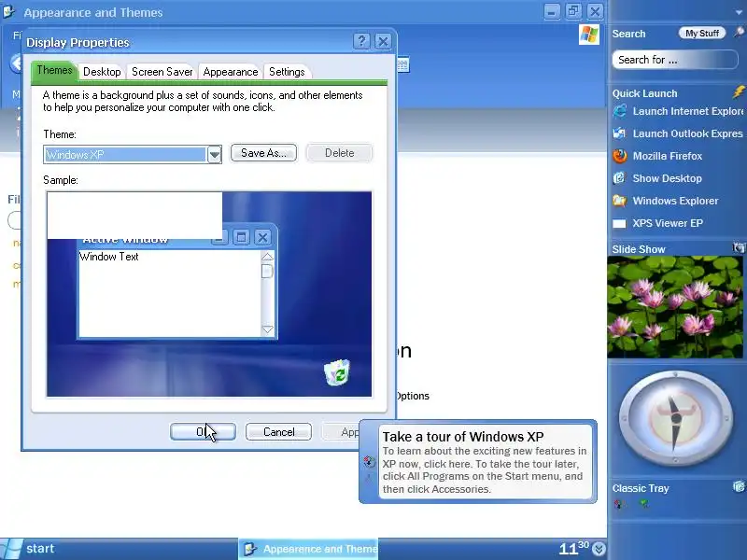Image resolution: width=747 pixels, height=560 pixels.
Task: Click the Take a tour of Windows XP balloon
Action: [478, 461]
